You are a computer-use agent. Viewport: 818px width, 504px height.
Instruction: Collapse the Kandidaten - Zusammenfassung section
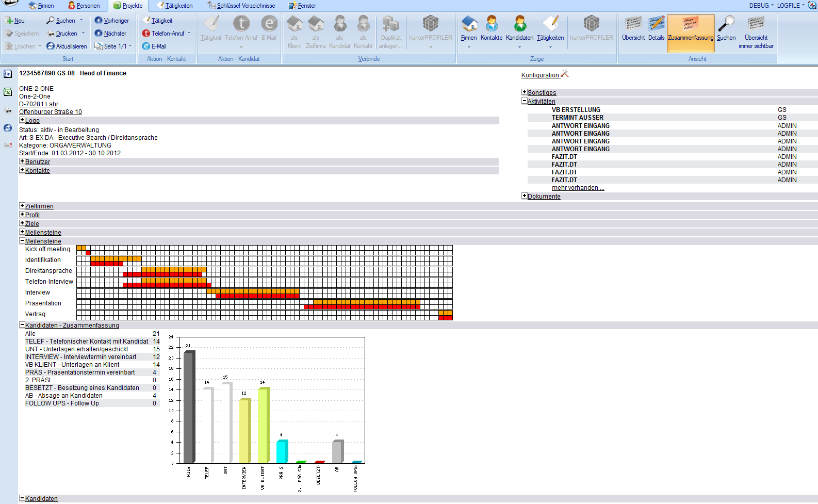pyautogui.click(x=22, y=325)
